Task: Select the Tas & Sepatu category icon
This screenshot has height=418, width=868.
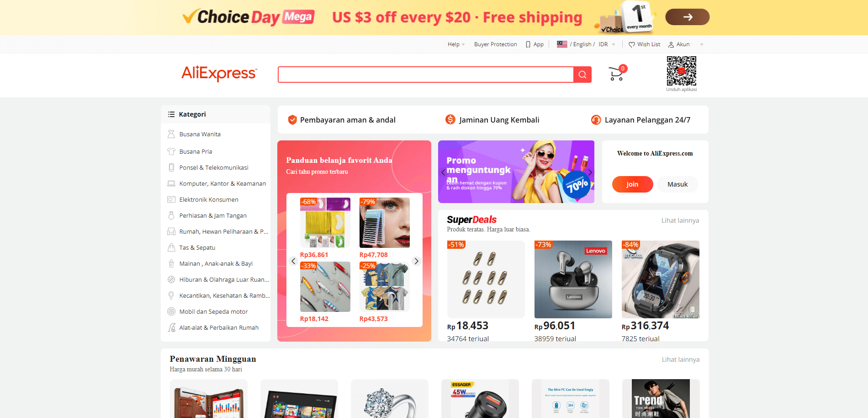Action: coord(171,247)
